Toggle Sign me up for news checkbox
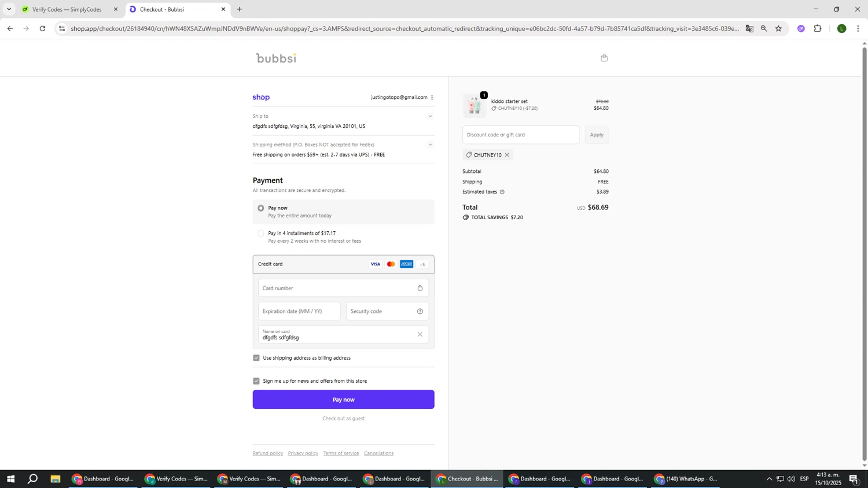 pyautogui.click(x=256, y=381)
